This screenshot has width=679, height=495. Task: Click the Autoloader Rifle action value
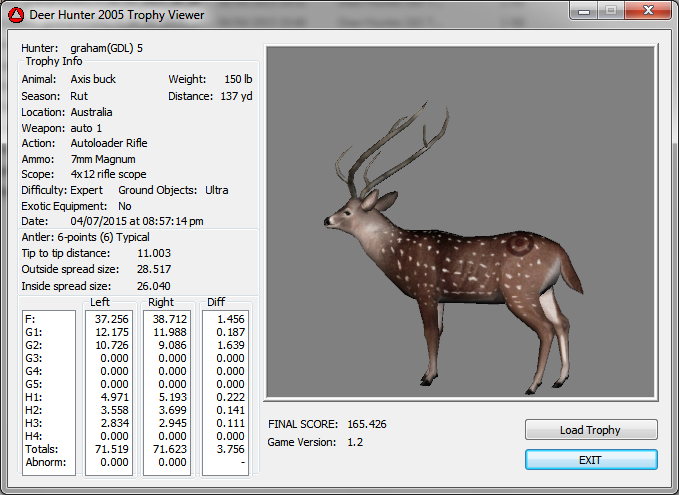(x=109, y=143)
